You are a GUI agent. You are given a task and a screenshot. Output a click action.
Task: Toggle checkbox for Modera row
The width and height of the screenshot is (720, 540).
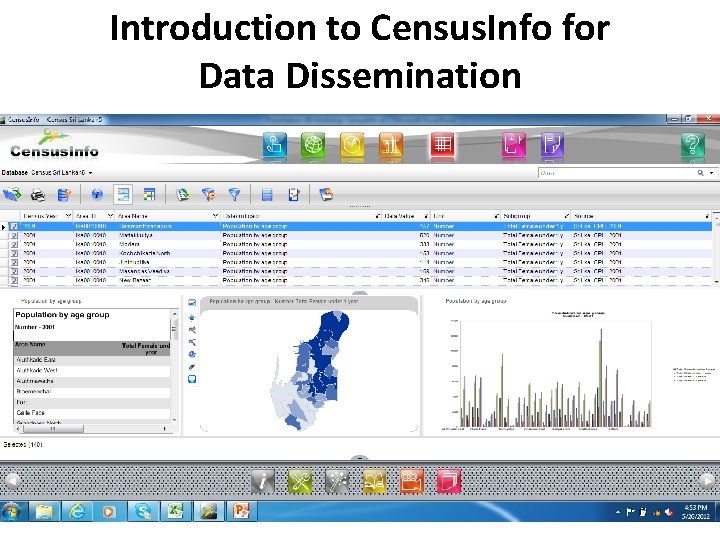click(x=14, y=244)
